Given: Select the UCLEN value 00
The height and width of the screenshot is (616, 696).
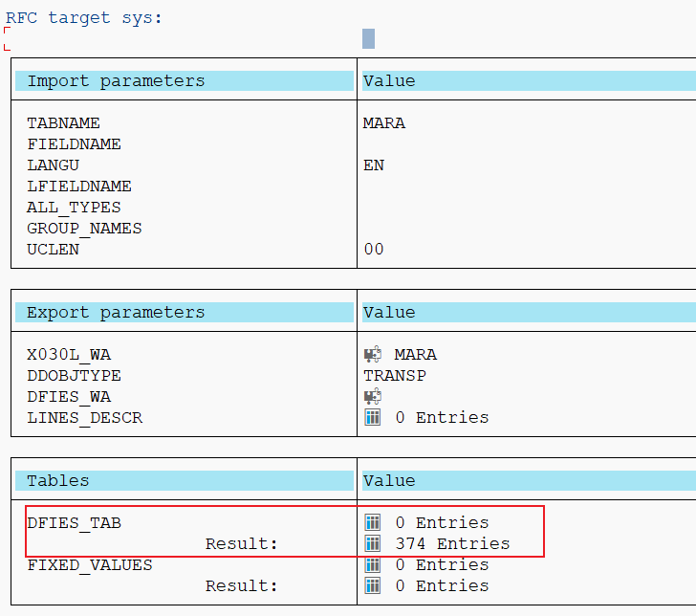Looking at the screenshot, I should (374, 249).
